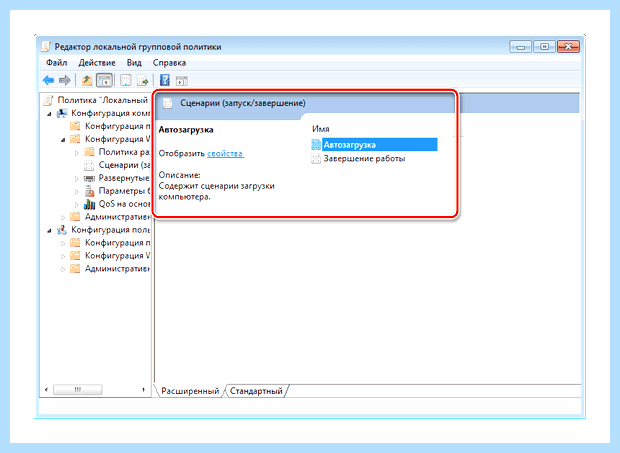
Task: Collapse the Конфигурация поль tree node
Action: coord(49,230)
